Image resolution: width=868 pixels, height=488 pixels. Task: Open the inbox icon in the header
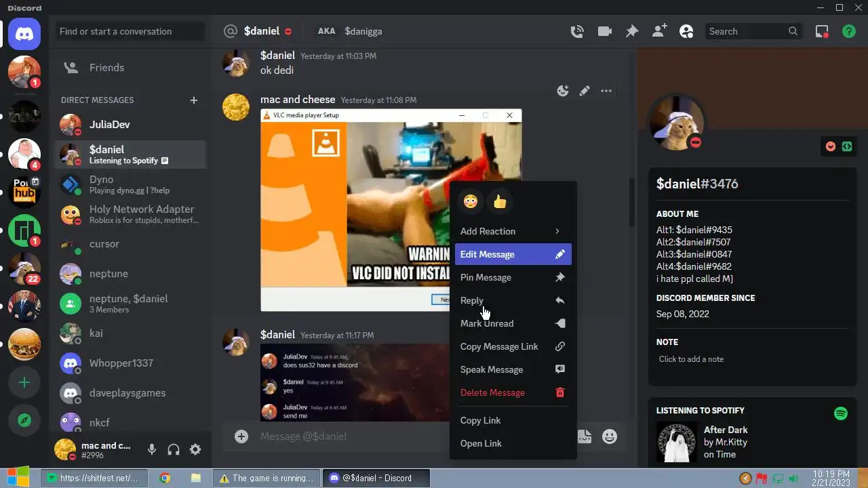(x=822, y=31)
